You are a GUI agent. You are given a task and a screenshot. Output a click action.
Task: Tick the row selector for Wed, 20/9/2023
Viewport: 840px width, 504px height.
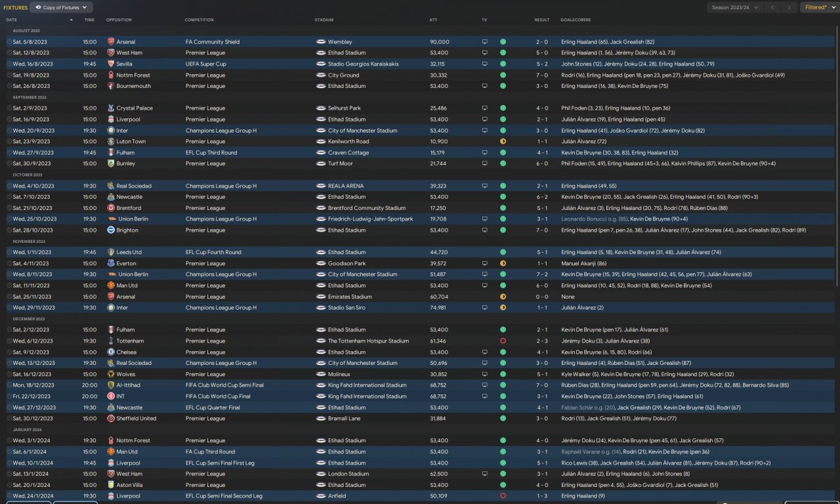tap(9, 131)
